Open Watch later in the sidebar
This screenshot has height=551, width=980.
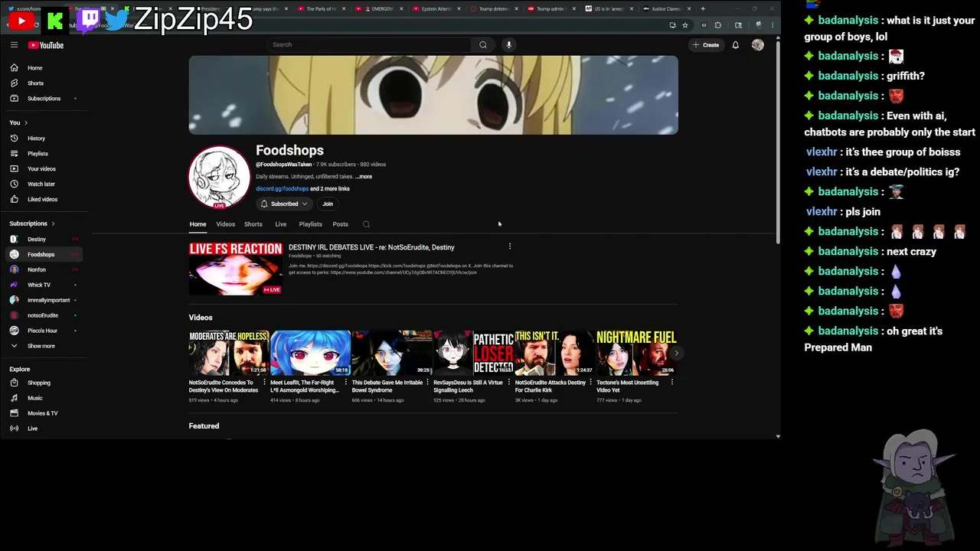tap(44, 184)
